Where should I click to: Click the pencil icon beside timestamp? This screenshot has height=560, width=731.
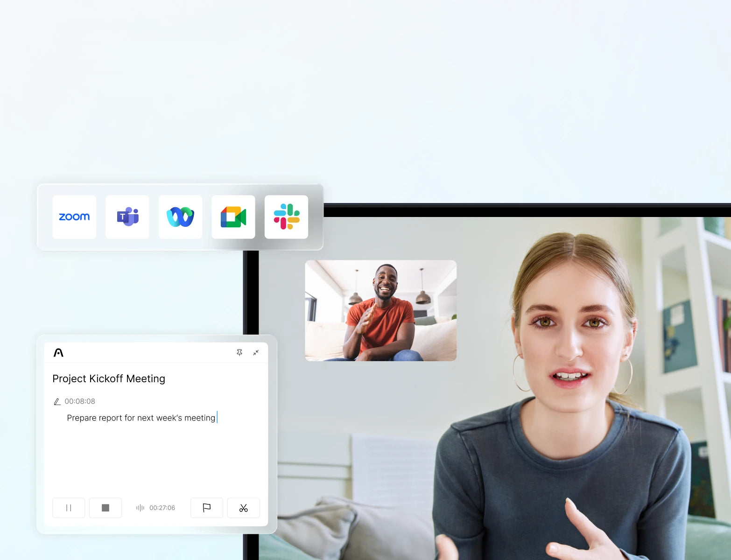tap(57, 401)
